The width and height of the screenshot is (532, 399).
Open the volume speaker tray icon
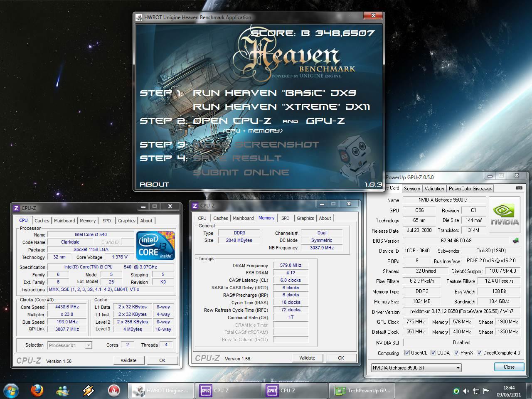[x=466, y=391]
